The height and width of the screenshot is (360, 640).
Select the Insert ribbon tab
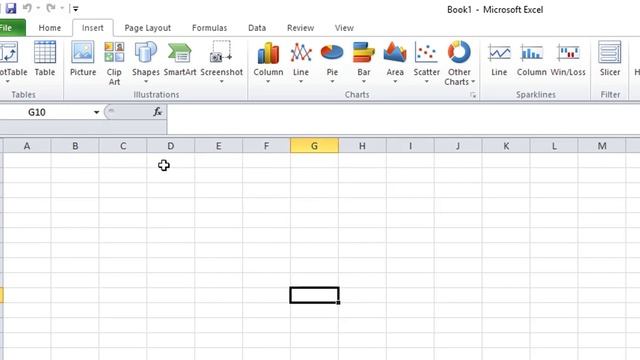(x=93, y=28)
